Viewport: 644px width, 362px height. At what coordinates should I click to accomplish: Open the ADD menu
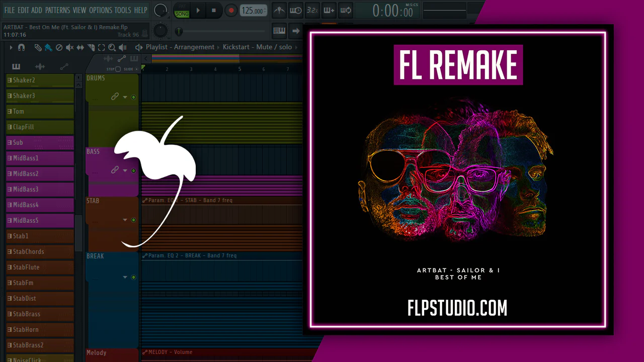[37, 10]
